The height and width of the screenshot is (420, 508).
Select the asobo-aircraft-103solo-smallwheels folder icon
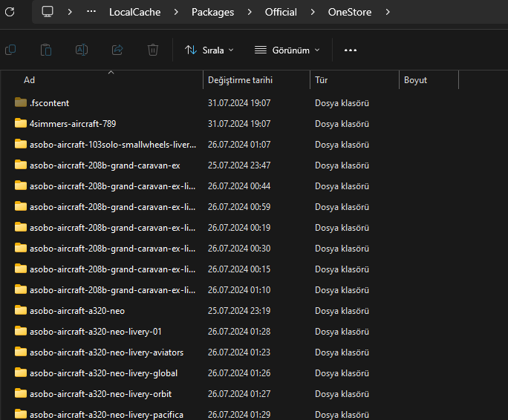tap(21, 144)
